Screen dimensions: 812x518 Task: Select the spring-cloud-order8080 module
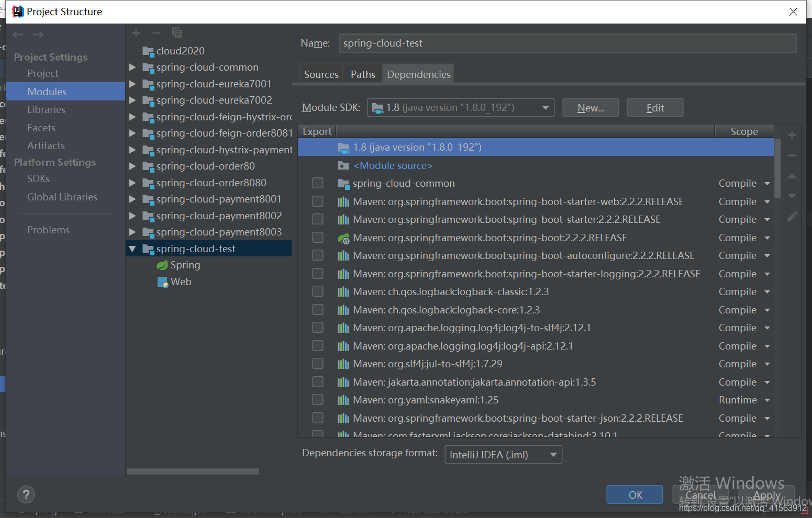tap(211, 183)
